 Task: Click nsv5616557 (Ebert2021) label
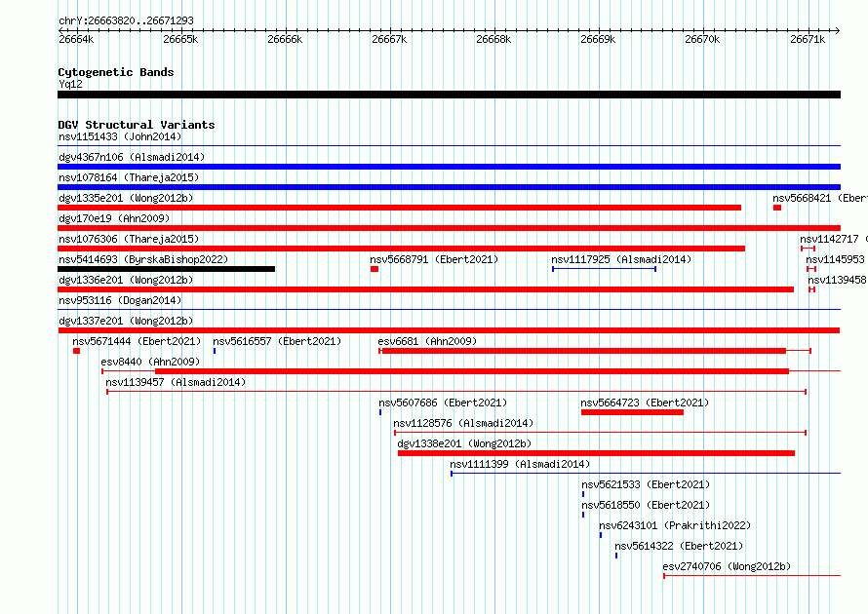[277, 341]
